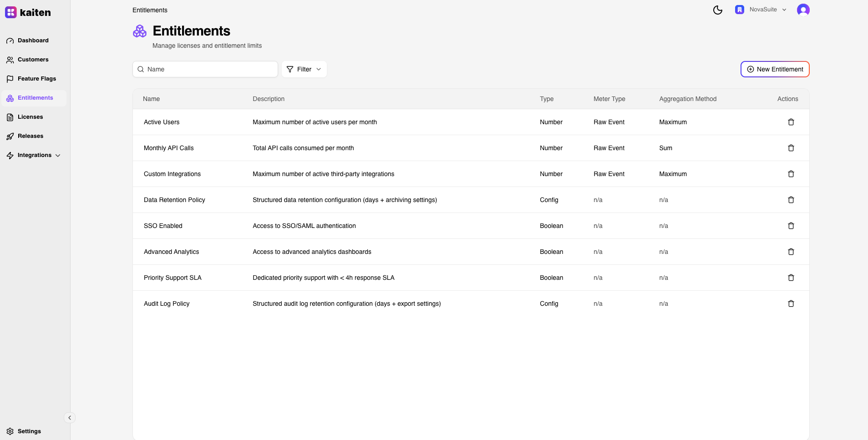The width and height of the screenshot is (868, 440).
Task: Toggle dark mode with the moon icon
Action: [x=717, y=10]
